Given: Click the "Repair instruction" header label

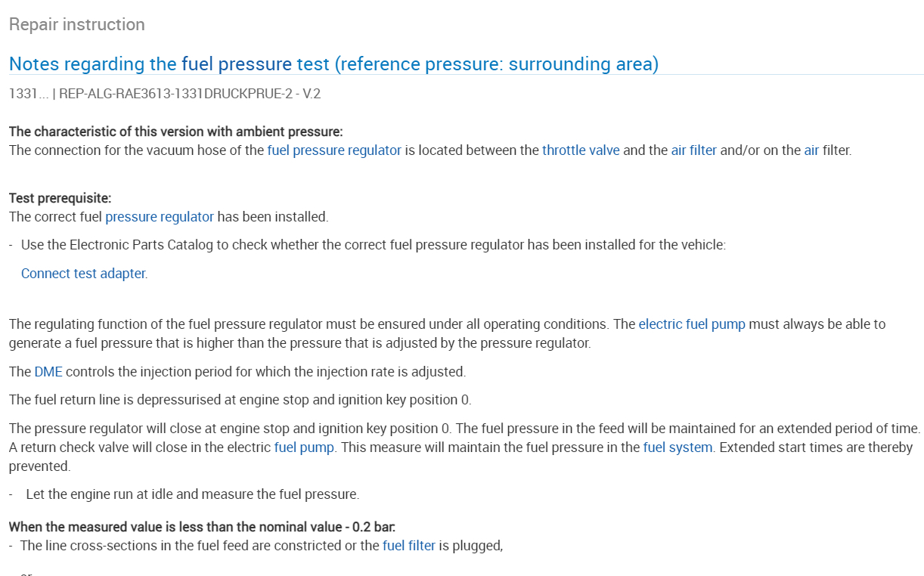Looking at the screenshot, I should click(77, 24).
